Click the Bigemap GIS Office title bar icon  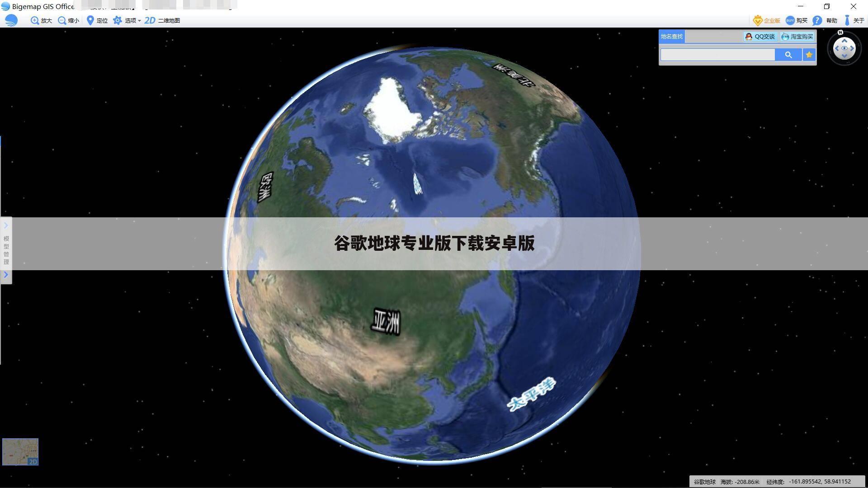[5, 6]
